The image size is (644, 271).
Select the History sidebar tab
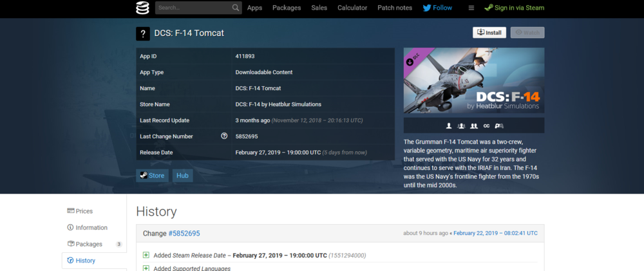94,260
